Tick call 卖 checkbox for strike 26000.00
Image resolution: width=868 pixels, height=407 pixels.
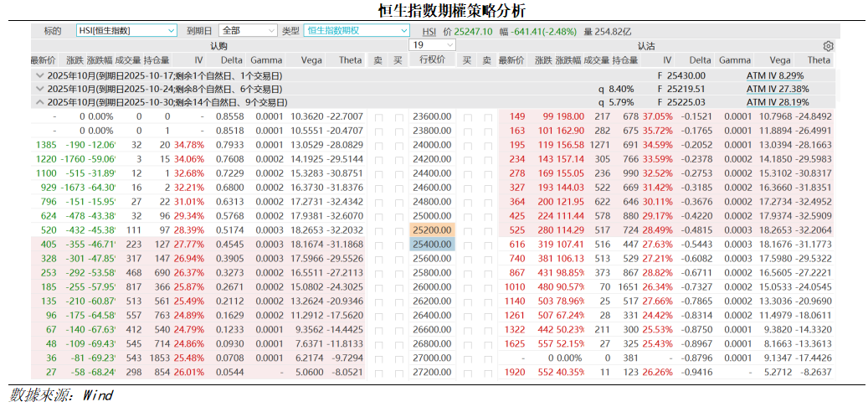point(378,287)
